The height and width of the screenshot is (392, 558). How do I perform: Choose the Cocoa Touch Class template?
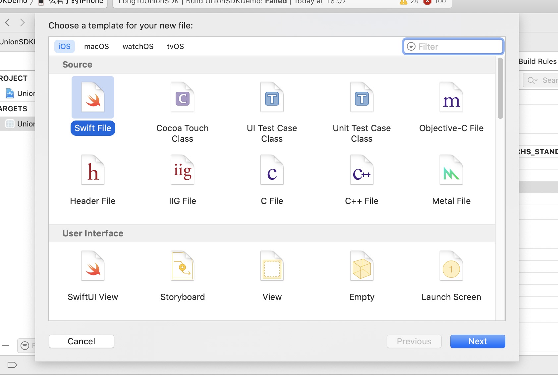[182, 98]
